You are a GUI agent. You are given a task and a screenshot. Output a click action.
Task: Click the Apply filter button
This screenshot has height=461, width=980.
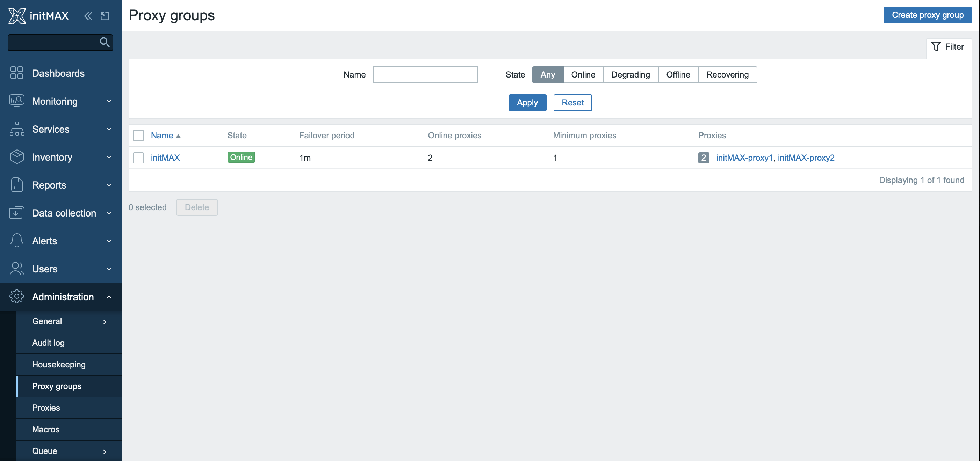coord(527,103)
